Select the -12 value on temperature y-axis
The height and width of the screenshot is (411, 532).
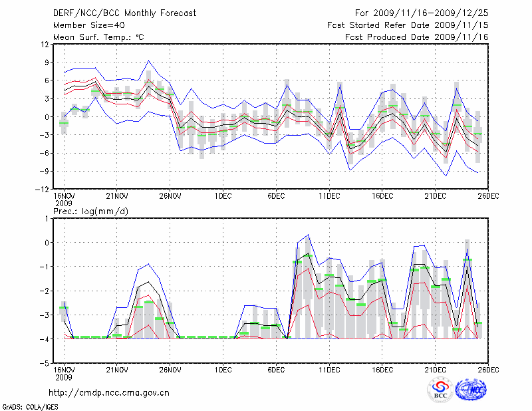tap(42, 189)
